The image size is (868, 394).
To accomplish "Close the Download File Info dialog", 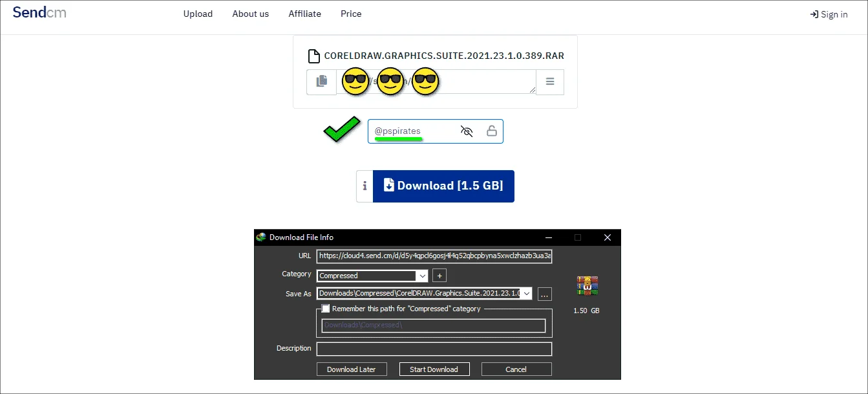I will click(608, 237).
